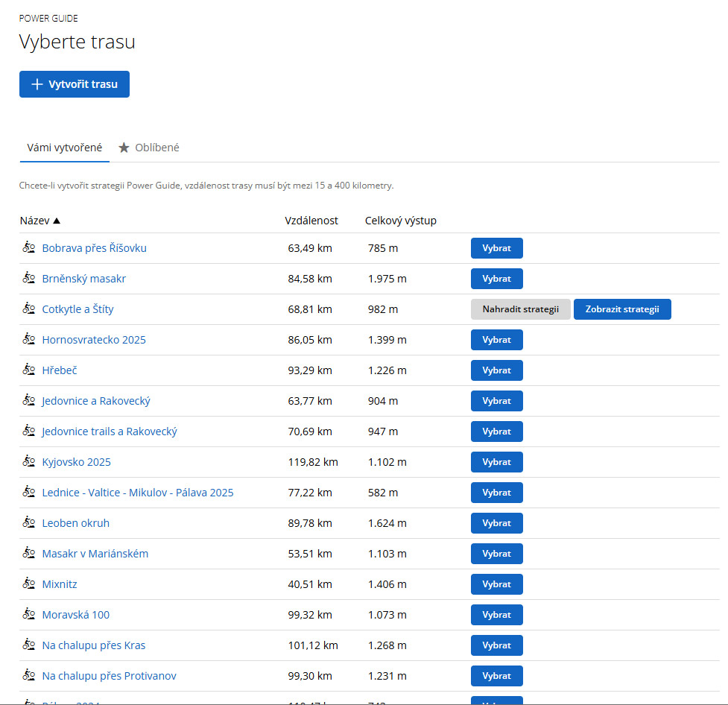This screenshot has width=728, height=705.
Task: Open the Lednice - Valtice - Mikulov - Pálava 2025 link
Action: (x=138, y=493)
